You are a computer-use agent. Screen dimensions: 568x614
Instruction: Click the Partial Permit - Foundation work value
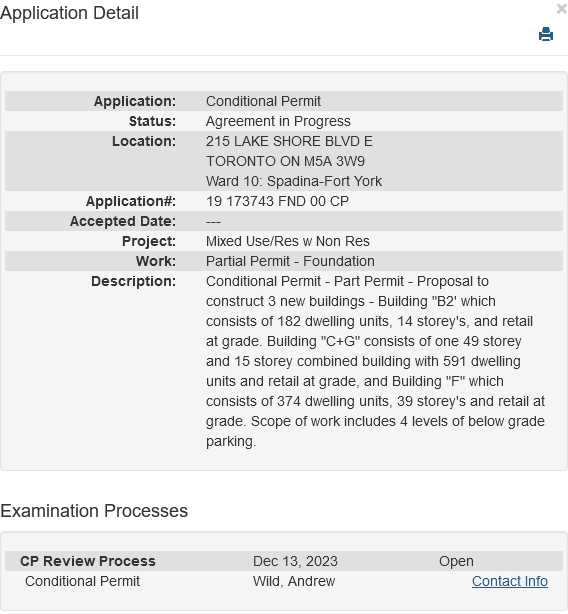pos(290,261)
